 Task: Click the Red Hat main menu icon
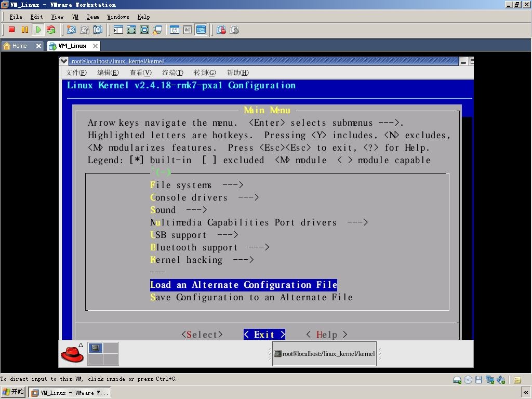coord(72,353)
